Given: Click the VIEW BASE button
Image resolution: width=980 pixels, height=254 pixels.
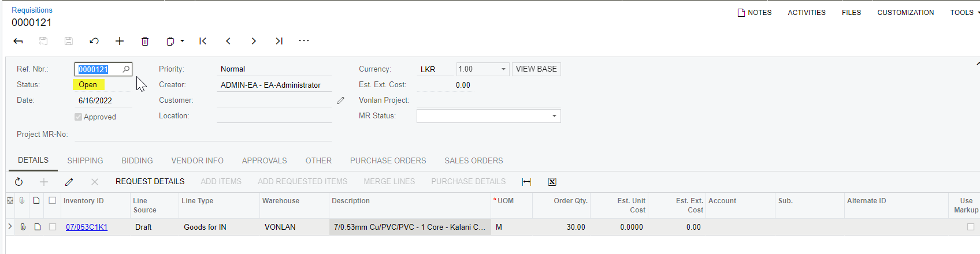Looking at the screenshot, I should [x=536, y=69].
